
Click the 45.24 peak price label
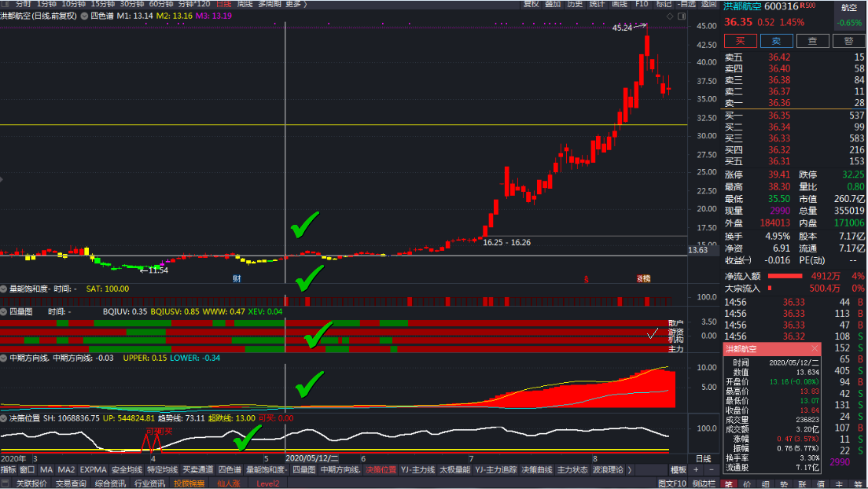[x=622, y=28]
